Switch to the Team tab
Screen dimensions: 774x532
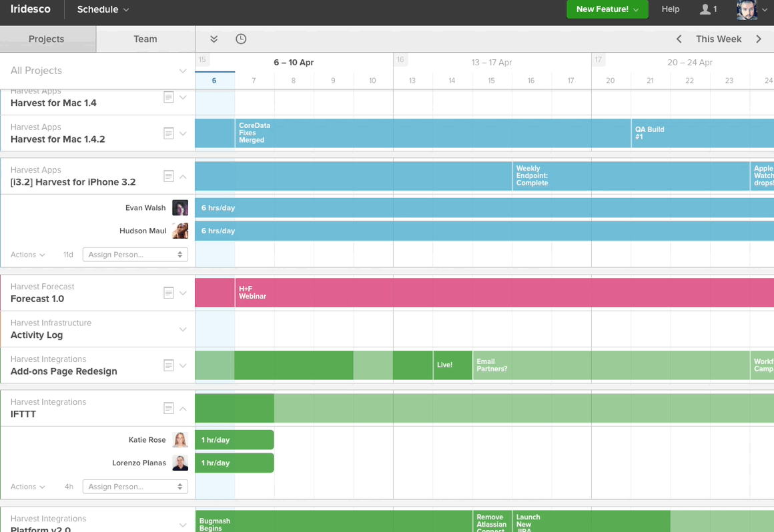tap(145, 39)
